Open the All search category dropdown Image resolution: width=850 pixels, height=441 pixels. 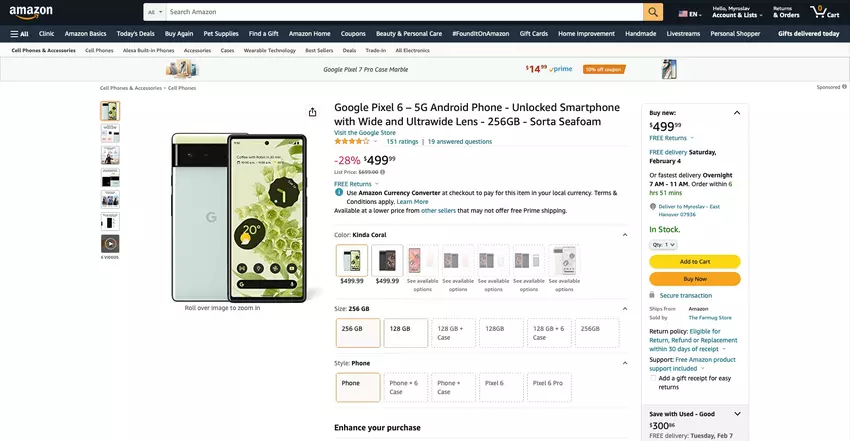pos(153,12)
